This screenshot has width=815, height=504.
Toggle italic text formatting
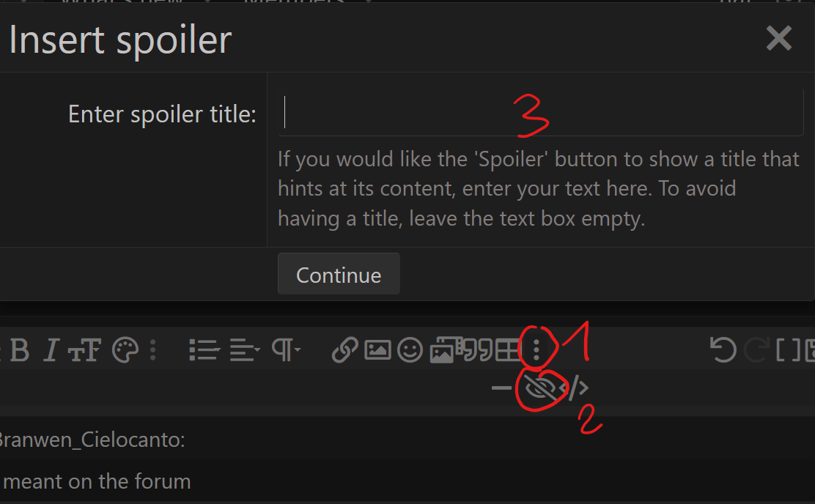(51, 349)
